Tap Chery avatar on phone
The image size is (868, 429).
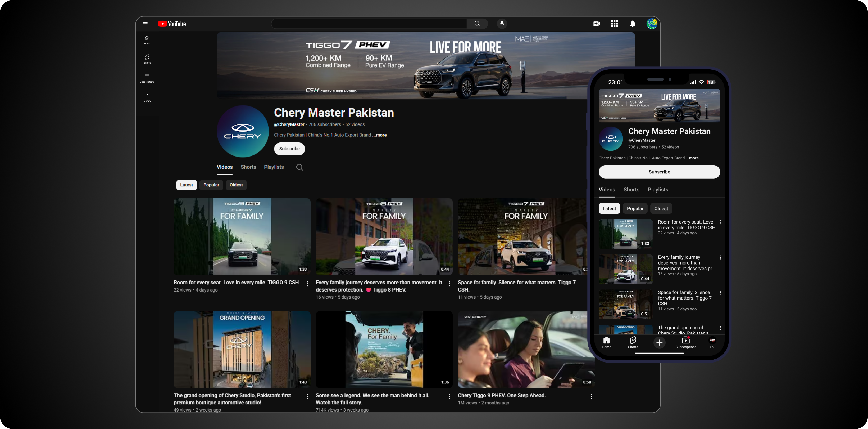click(611, 138)
